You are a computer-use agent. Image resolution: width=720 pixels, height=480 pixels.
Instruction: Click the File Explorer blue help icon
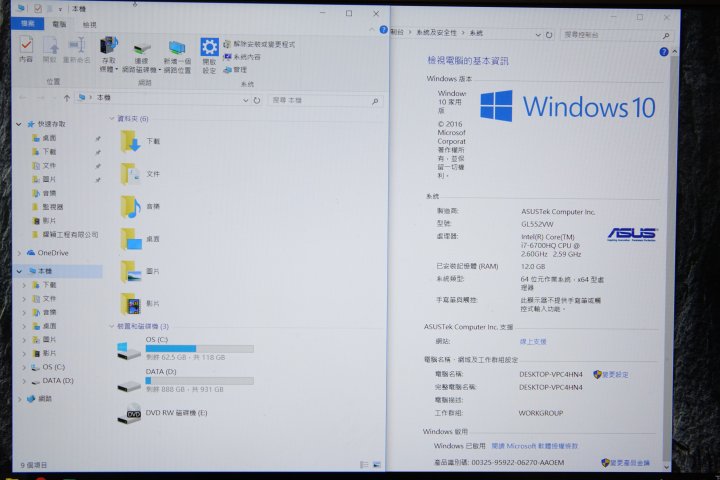pos(383,29)
